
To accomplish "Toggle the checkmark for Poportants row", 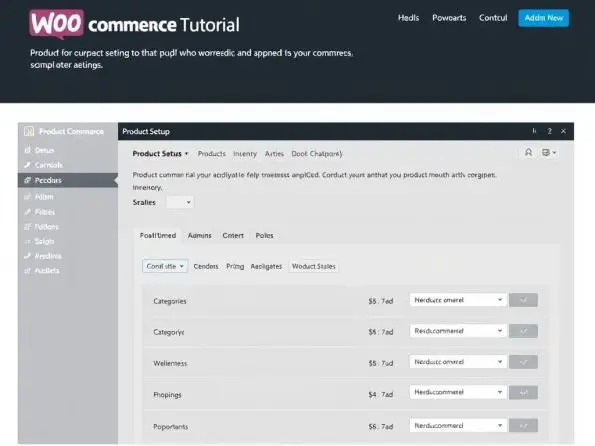I will tap(523, 426).
